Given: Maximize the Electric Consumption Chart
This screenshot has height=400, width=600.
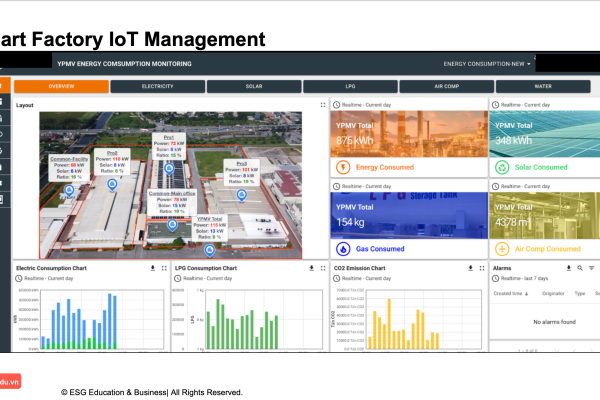Looking at the screenshot, I should coord(164,268).
